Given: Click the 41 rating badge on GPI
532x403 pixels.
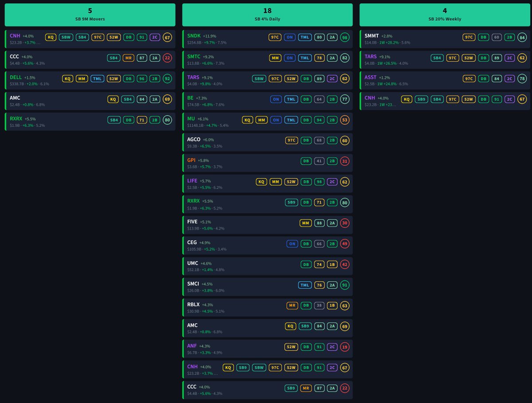Looking at the screenshot, I should (319, 161).
